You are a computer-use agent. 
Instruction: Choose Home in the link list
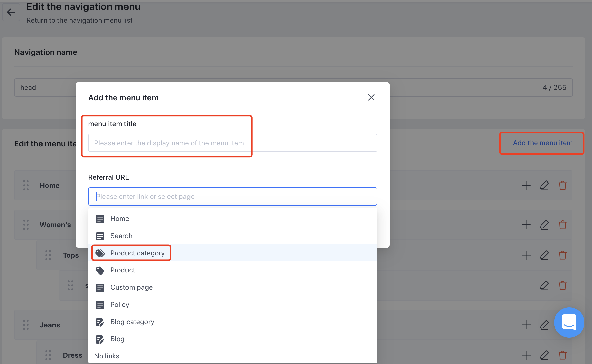pyautogui.click(x=119, y=219)
